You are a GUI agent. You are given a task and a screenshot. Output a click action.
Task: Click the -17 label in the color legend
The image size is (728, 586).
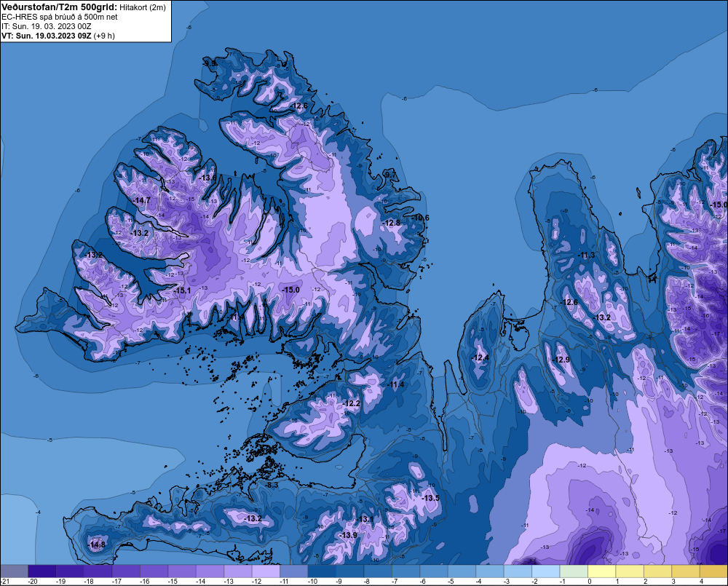click(x=116, y=582)
